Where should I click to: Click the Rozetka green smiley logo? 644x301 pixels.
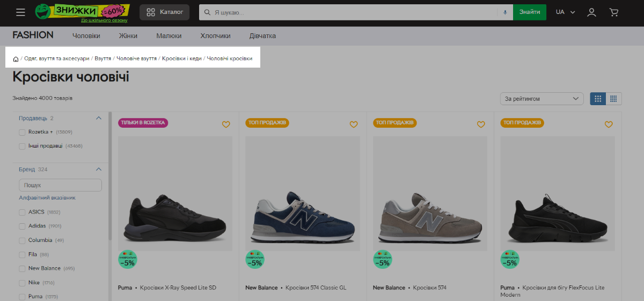pyautogui.click(x=43, y=12)
